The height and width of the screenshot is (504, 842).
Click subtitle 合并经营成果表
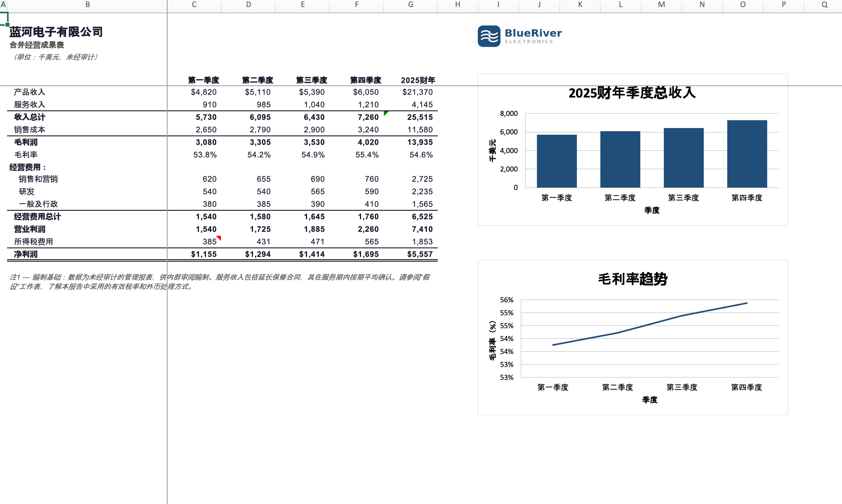37,45
